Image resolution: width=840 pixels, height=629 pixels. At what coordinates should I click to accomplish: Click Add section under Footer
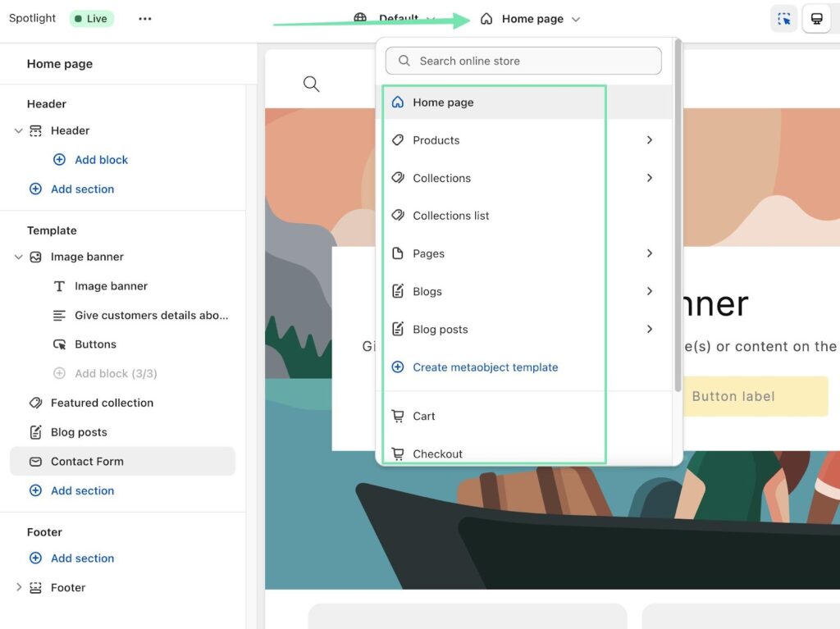tap(82, 558)
